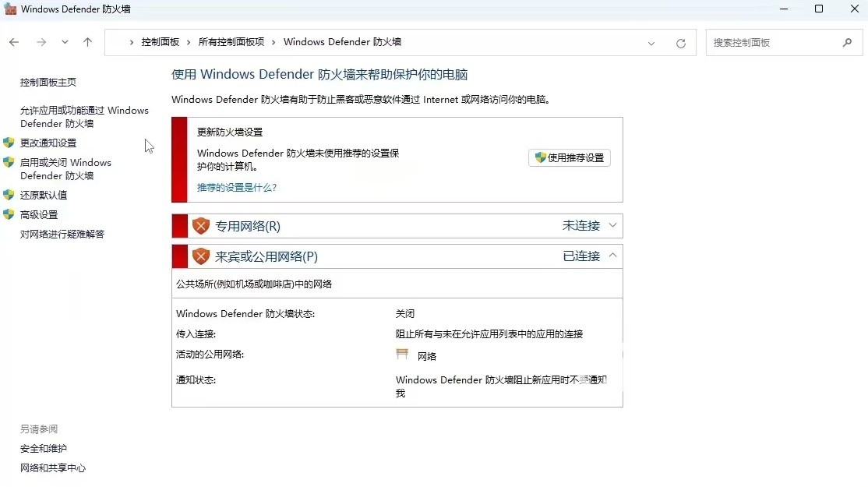Click the up-one-level arrow icon
This screenshot has height=487, width=868.
click(x=87, y=43)
